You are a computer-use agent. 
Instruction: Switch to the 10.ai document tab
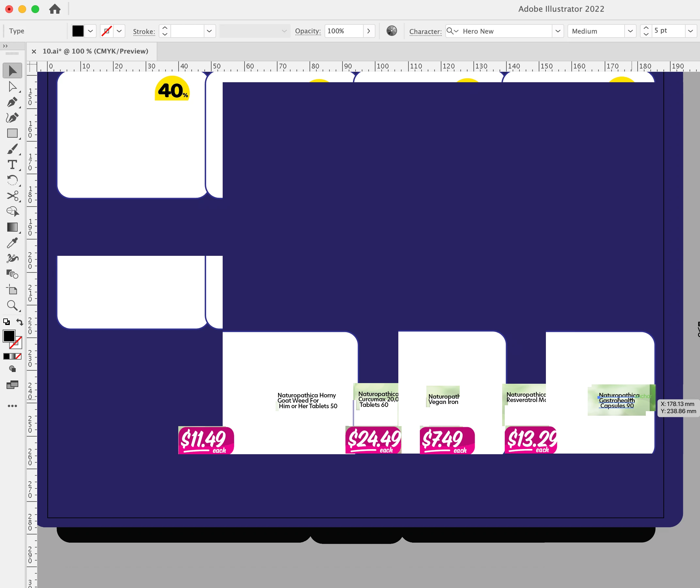95,51
